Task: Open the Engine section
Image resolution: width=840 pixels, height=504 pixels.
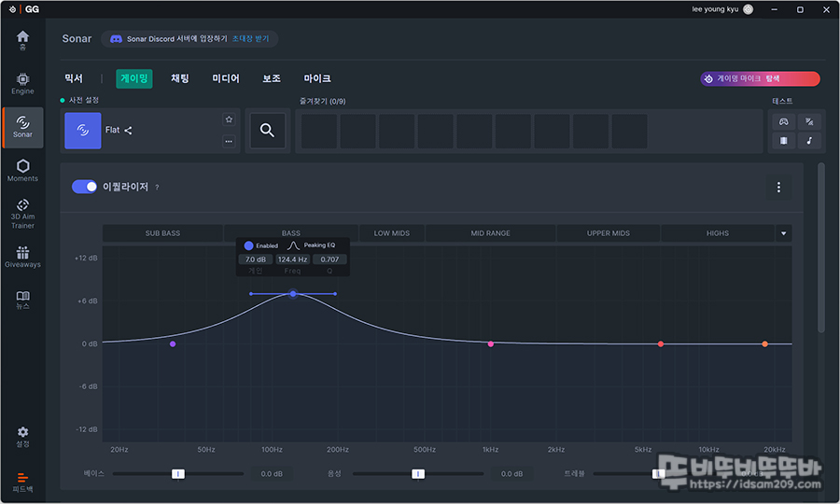Action: pos(22,84)
